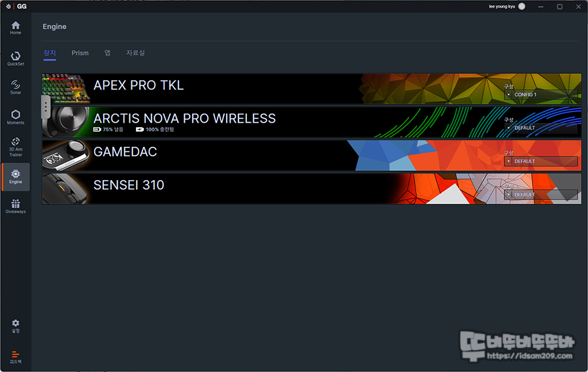Open settings gear in sidebar
The image size is (588, 372).
[16, 326]
